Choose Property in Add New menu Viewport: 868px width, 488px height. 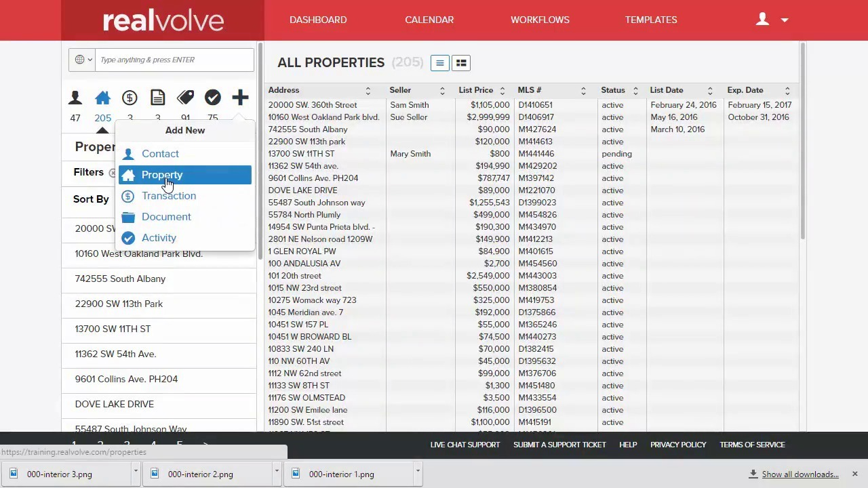pyautogui.click(x=184, y=175)
